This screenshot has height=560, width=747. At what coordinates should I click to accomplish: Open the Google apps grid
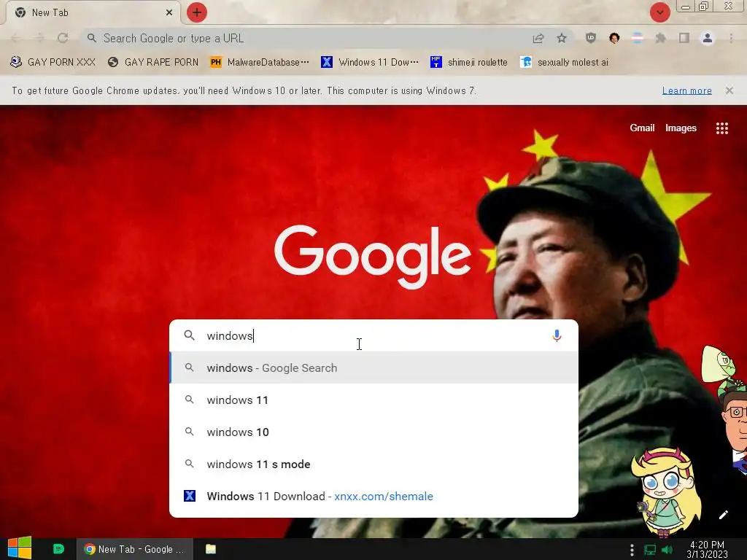721,128
